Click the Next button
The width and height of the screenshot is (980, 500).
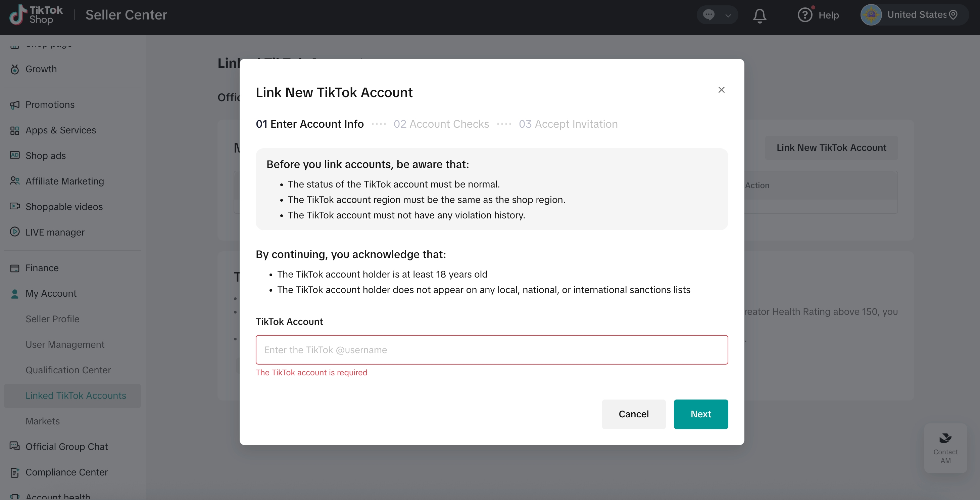(700, 414)
